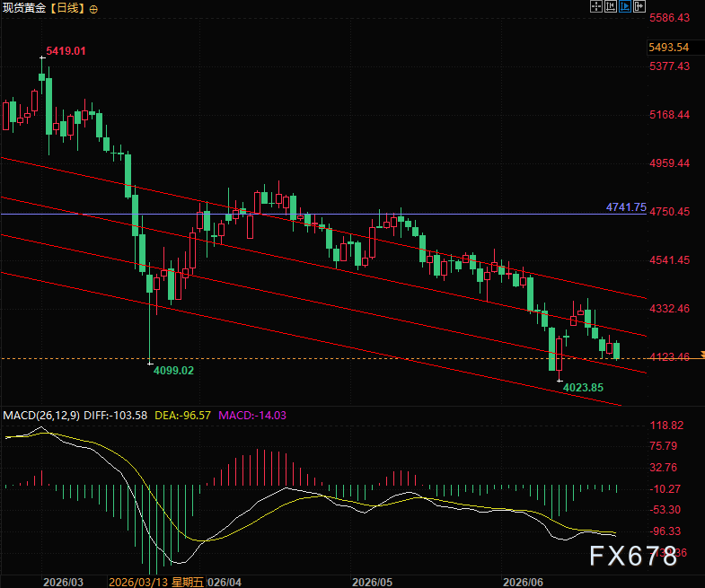Click the 4023.85 low price marker
Viewport: 705px width, 588px height.
coord(583,387)
